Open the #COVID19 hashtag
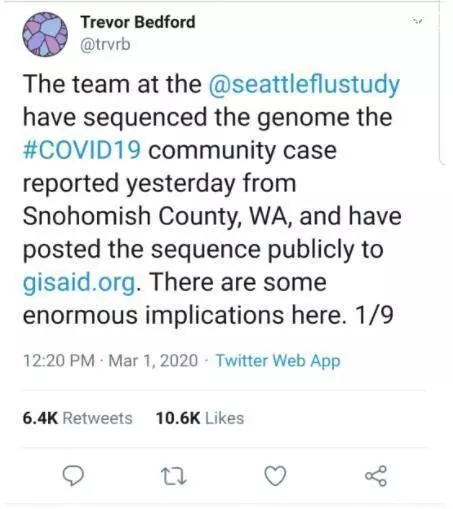Viewport: 453px width, 509px height. point(82,150)
